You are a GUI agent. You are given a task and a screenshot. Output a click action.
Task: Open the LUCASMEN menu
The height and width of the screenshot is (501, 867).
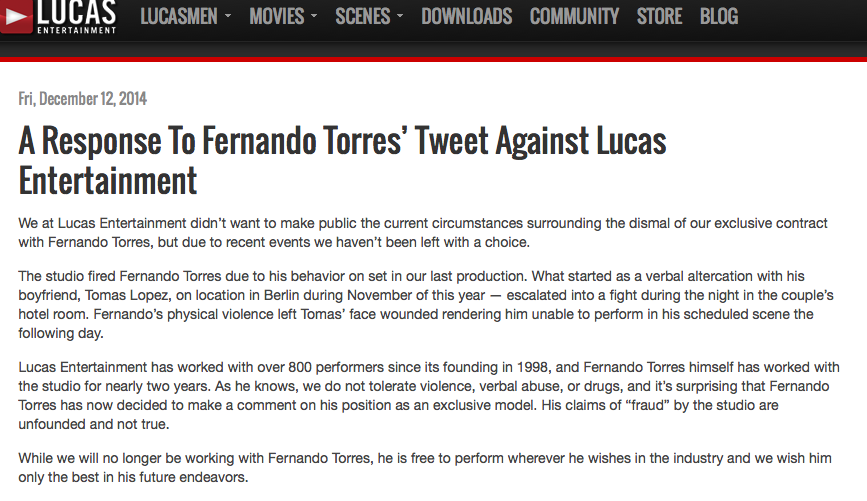(179, 17)
